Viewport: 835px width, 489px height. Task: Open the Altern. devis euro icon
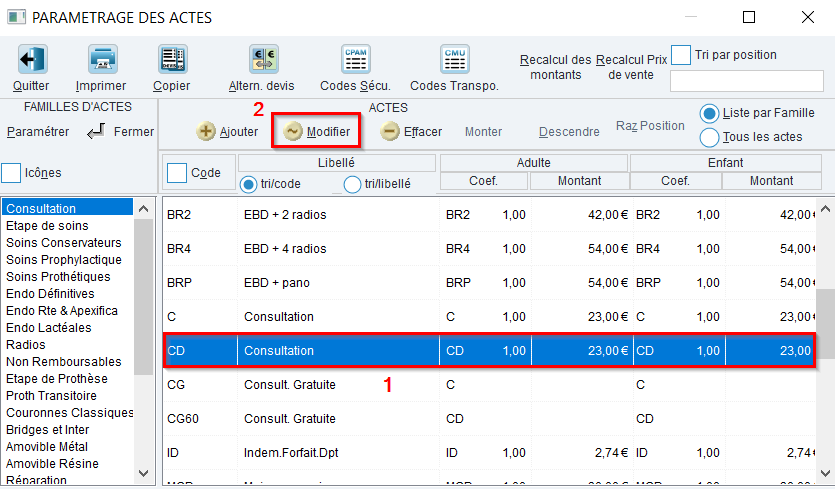point(264,59)
